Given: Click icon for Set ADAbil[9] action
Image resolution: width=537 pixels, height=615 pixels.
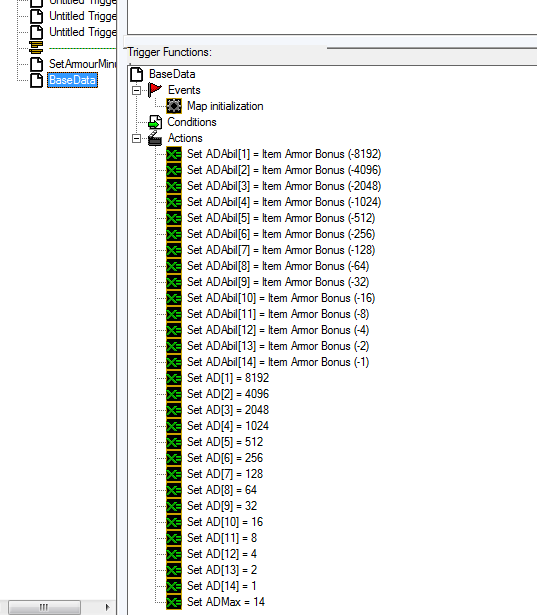Looking at the screenshot, I should click(174, 282).
